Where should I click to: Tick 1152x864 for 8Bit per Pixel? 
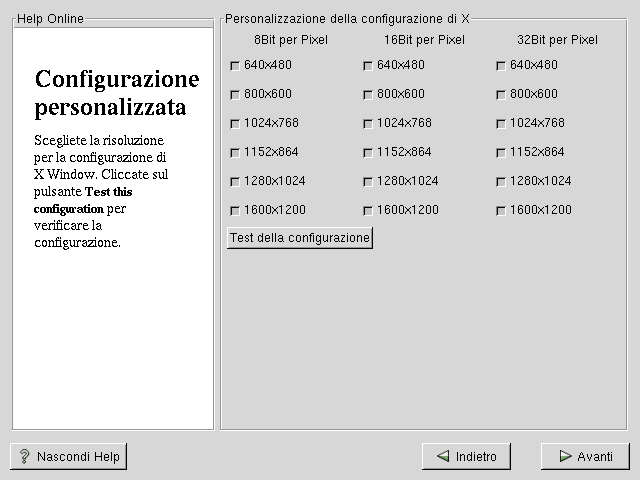[x=235, y=153]
